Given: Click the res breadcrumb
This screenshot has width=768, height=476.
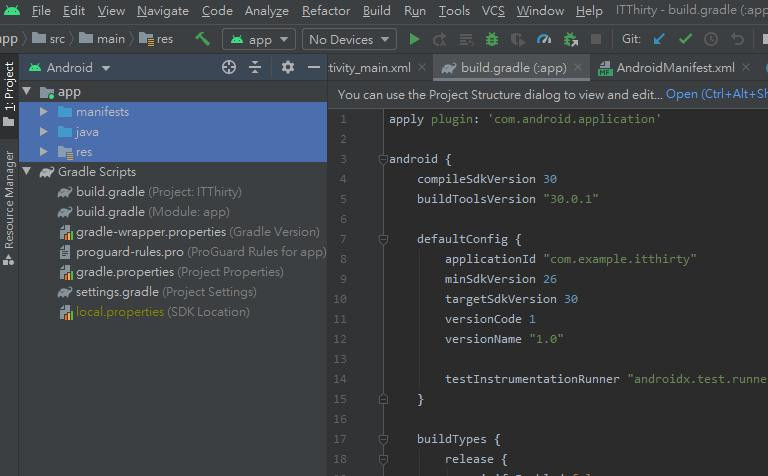Looking at the screenshot, I should 156,39.
